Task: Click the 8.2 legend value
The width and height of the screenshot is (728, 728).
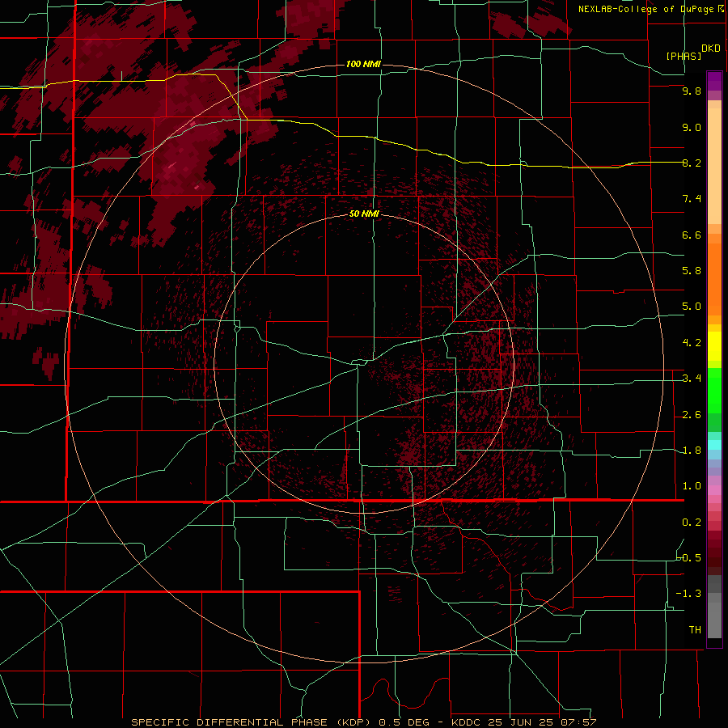Action: [x=692, y=163]
